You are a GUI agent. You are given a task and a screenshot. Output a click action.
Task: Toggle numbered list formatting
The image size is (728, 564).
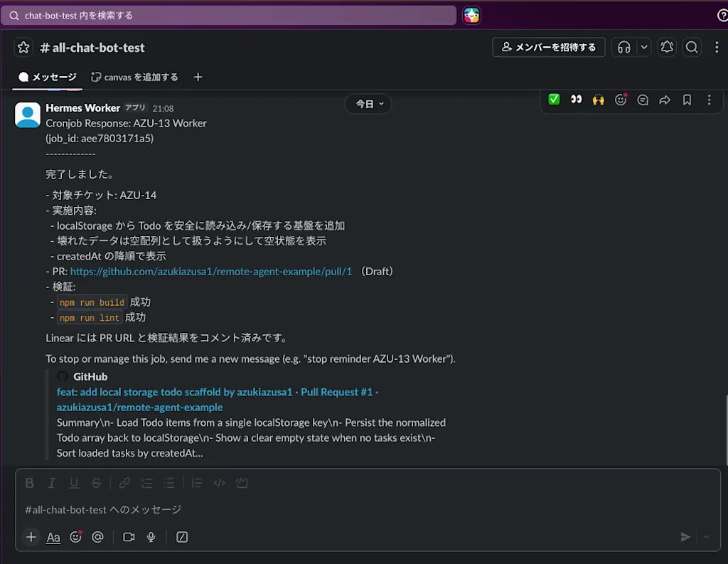[146, 483]
